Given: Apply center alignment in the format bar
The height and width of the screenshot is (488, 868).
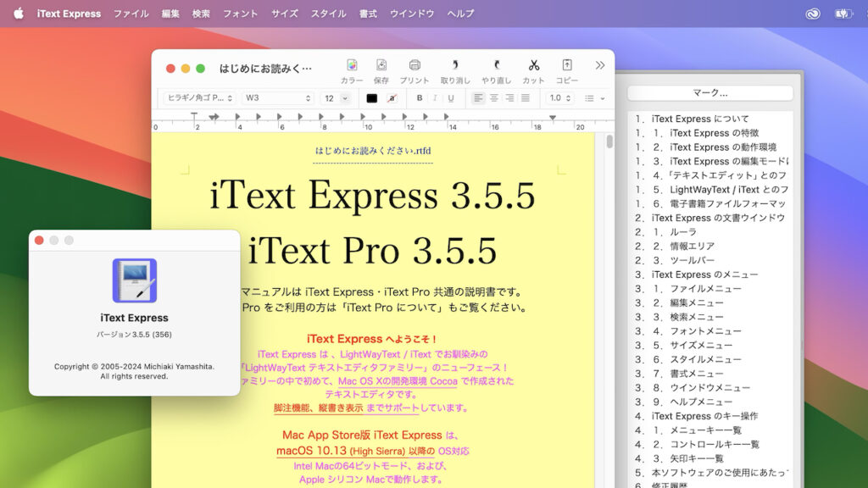Looking at the screenshot, I should [x=496, y=98].
